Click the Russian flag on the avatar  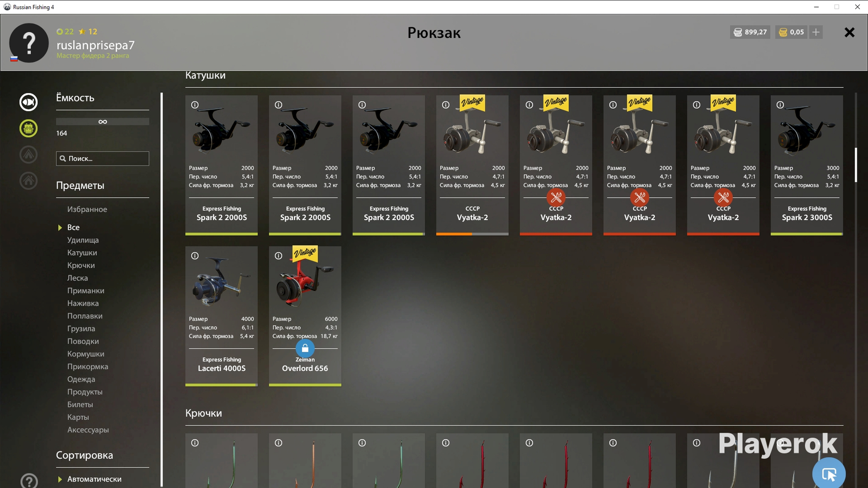14,59
